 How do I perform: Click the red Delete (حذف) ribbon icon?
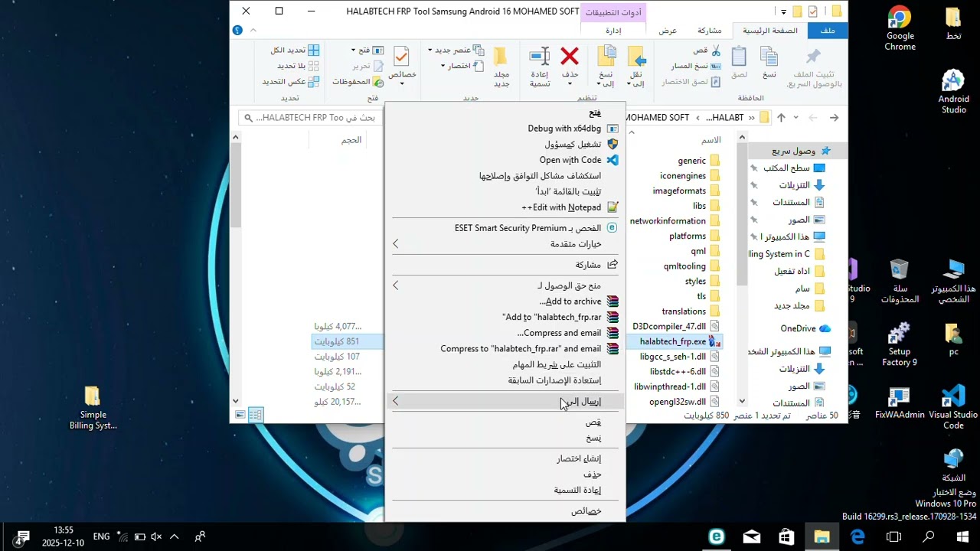(x=570, y=57)
